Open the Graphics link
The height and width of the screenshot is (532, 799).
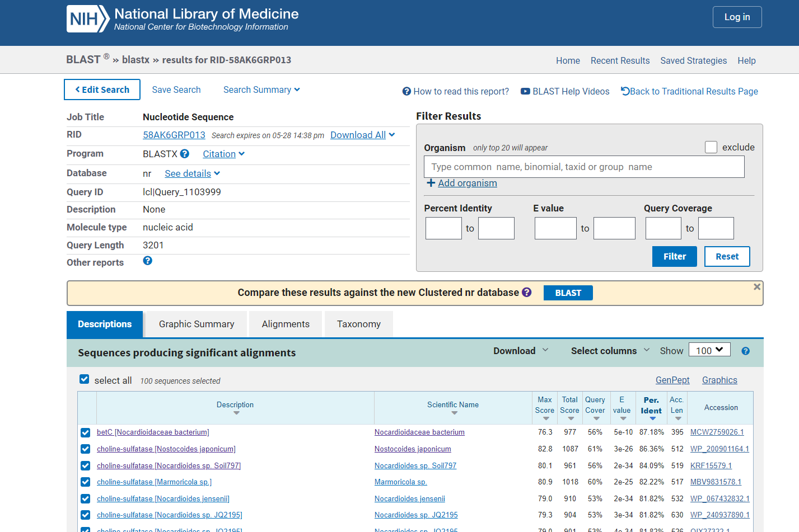pos(719,380)
